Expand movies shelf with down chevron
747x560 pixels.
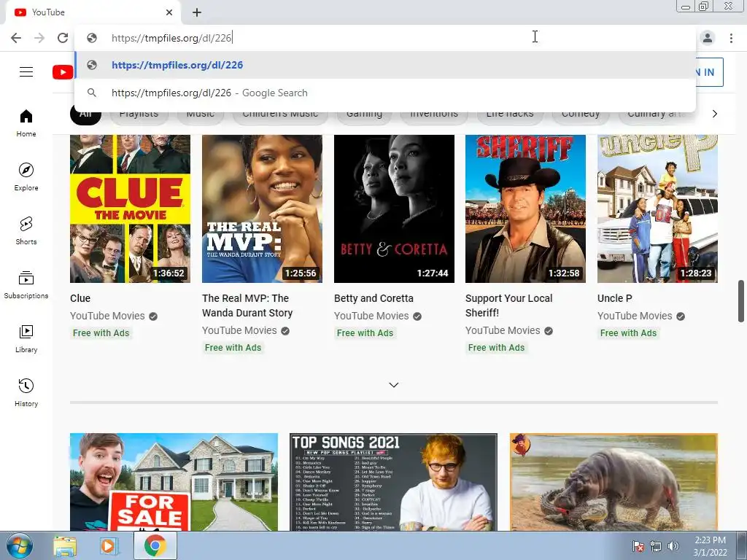[393, 385]
